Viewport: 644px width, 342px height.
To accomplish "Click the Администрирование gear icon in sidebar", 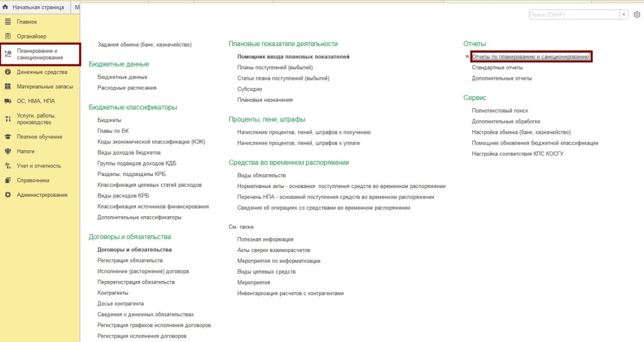I will 8,195.
